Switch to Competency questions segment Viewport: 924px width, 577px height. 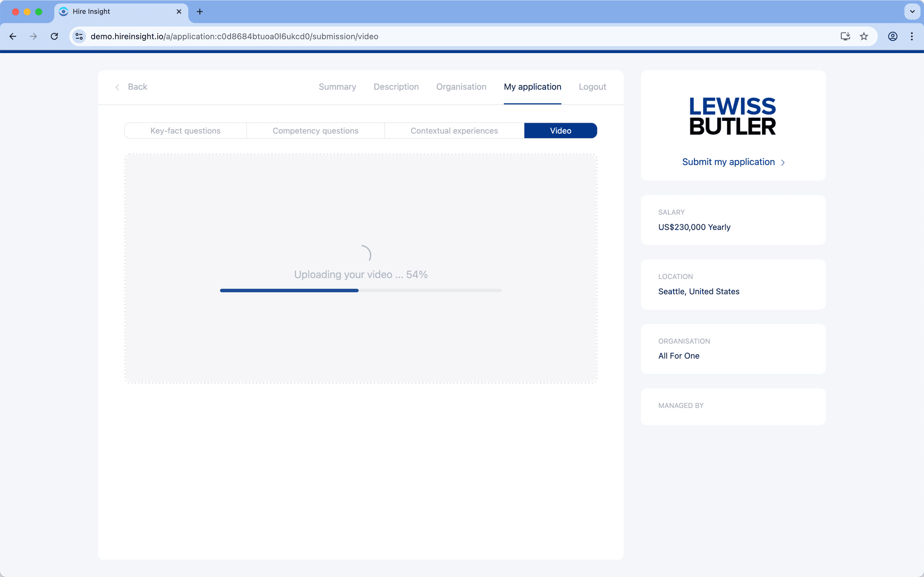point(315,131)
